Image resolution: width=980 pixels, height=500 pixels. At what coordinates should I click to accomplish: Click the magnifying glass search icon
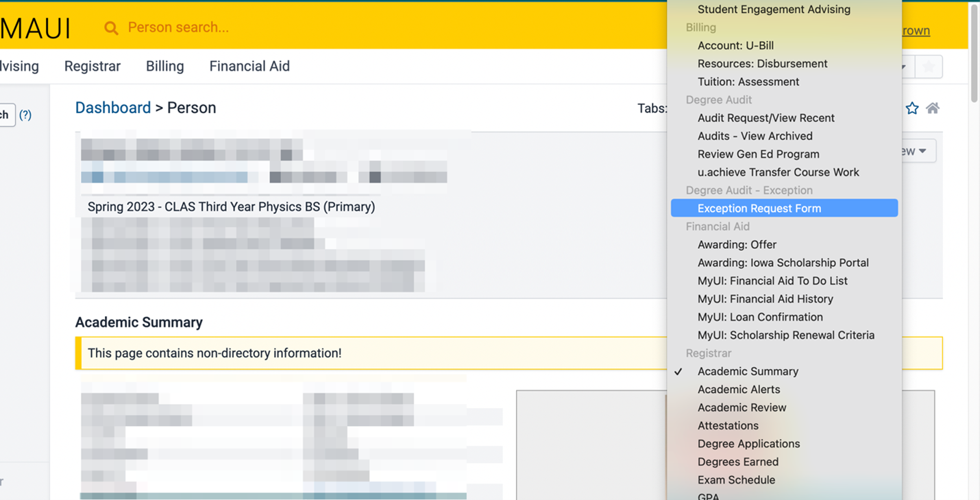click(x=110, y=28)
